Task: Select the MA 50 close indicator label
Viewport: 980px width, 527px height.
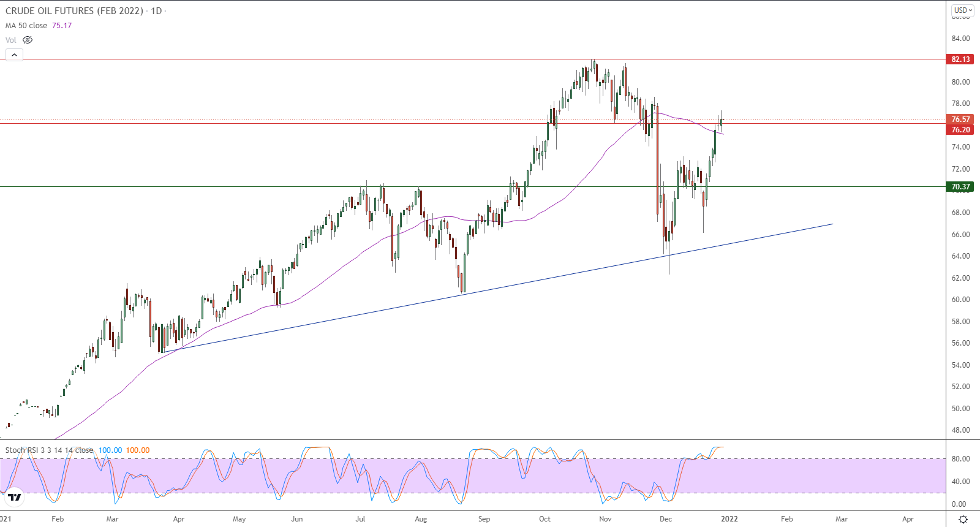Action: pyautogui.click(x=26, y=26)
